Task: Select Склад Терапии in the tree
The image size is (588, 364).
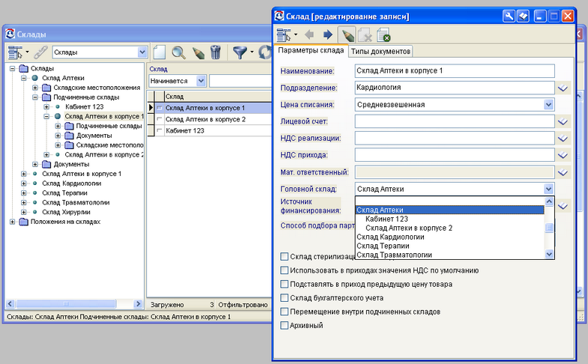Action: pos(64,193)
